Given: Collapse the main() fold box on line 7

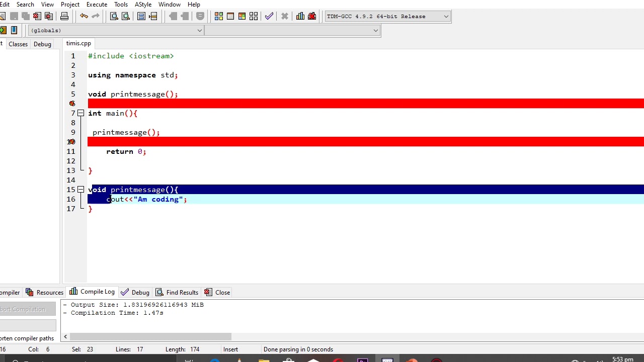Looking at the screenshot, I should [80, 113].
